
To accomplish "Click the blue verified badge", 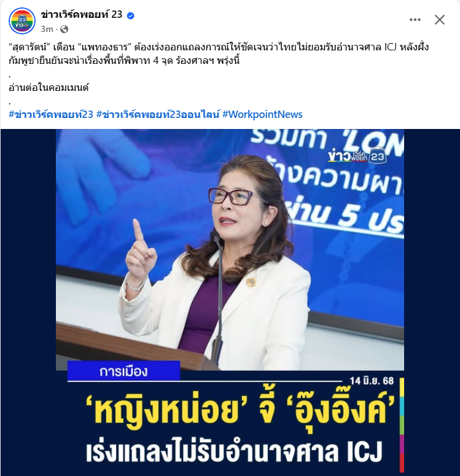I will (131, 15).
